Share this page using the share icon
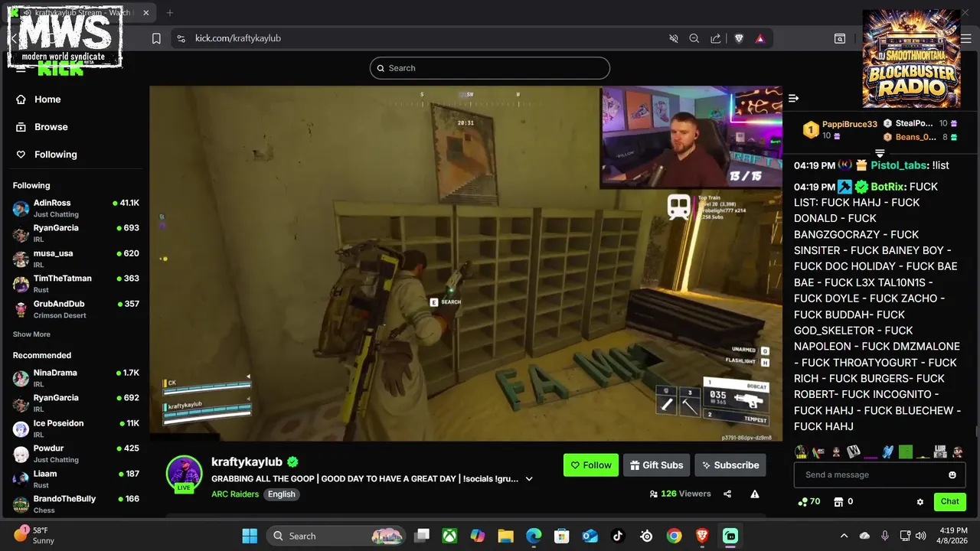 [x=715, y=38]
